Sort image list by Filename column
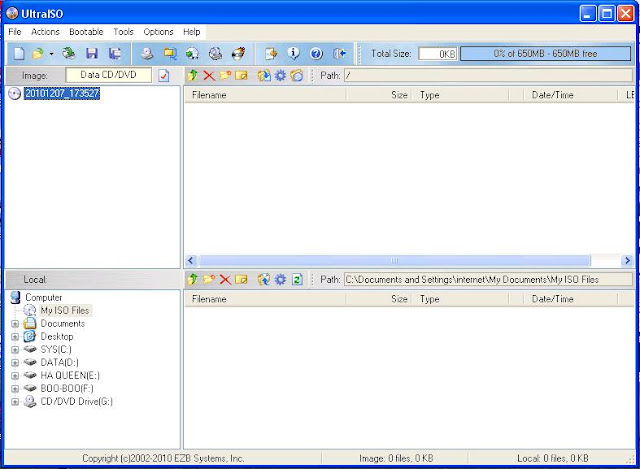The width and height of the screenshot is (640, 469). [x=265, y=95]
